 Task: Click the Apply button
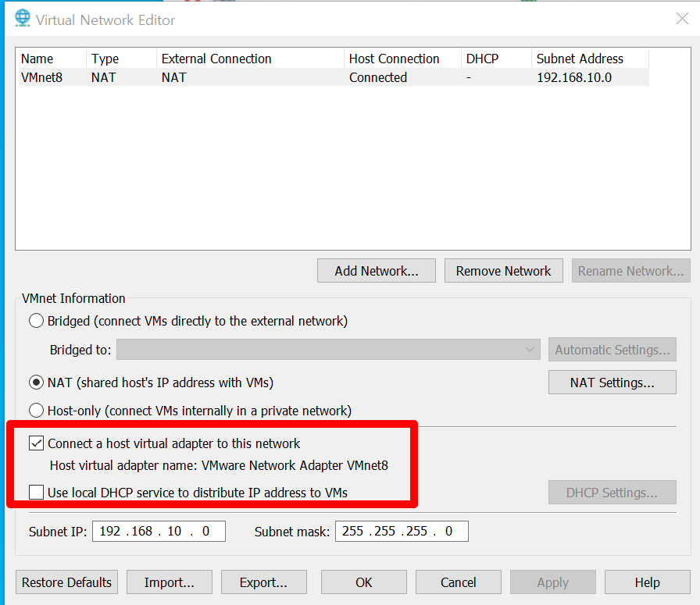[553, 582]
